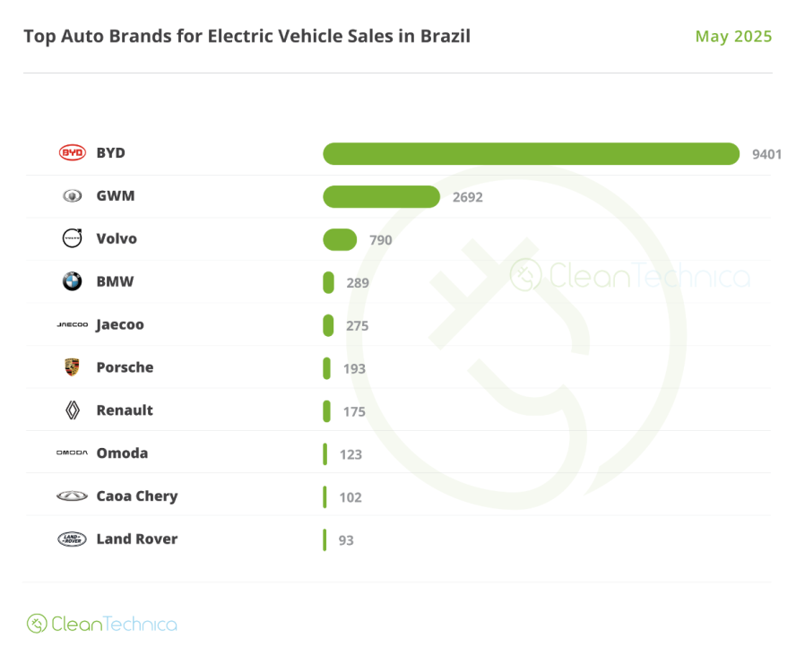Screen dimensions: 796x672
Task: Click the BYD sales bar
Action: point(531,153)
